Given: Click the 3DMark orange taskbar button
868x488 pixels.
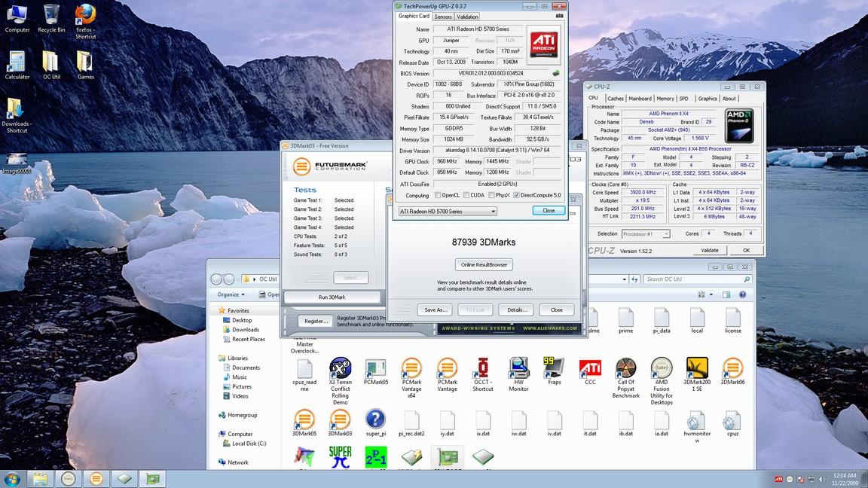Looking at the screenshot, I should click(x=96, y=479).
